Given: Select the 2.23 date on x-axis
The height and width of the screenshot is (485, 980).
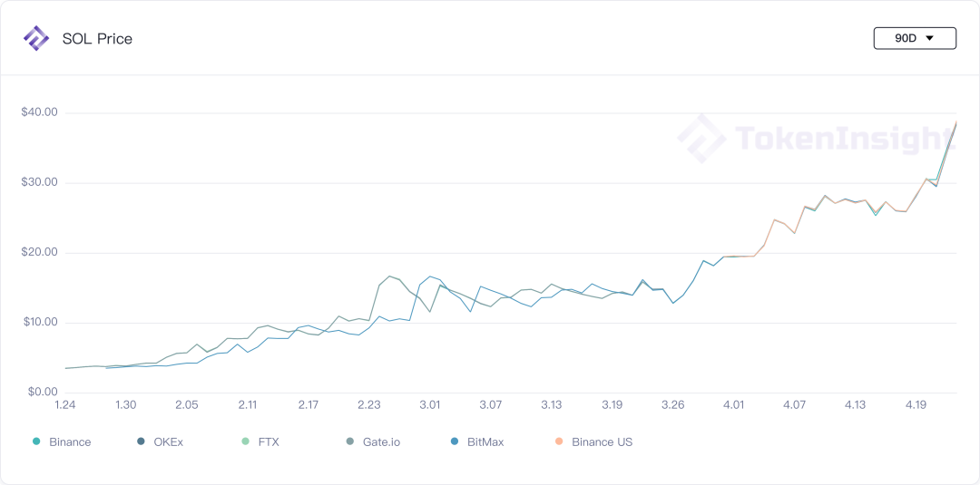Looking at the screenshot, I should coord(369,405).
